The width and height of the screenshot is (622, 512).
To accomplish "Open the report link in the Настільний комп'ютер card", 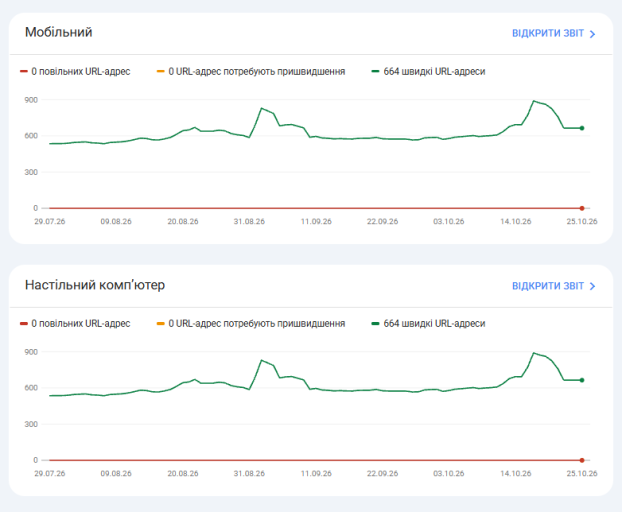I will coord(554,286).
